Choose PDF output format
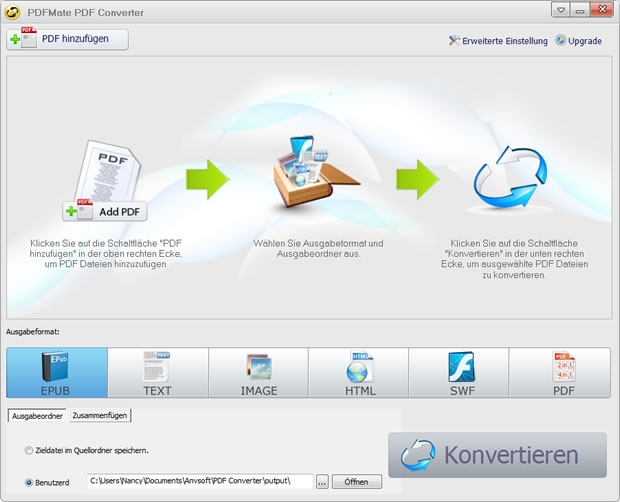 click(559, 373)
